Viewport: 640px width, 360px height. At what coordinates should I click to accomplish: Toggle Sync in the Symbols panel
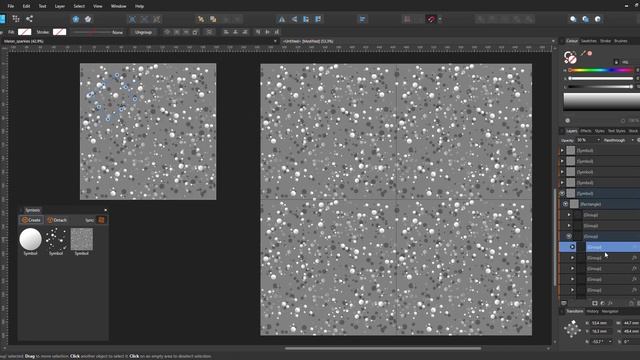pyautogui.click(x=101, y=220)
